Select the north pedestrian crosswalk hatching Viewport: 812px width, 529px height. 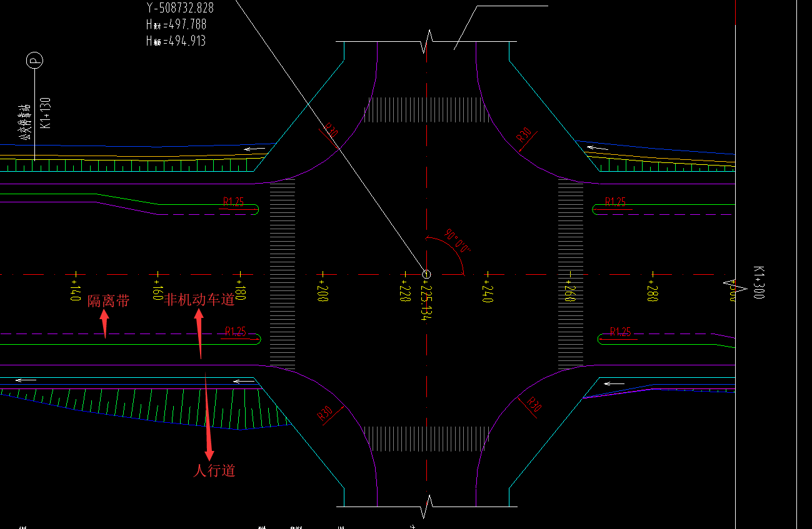coord(426,109)
